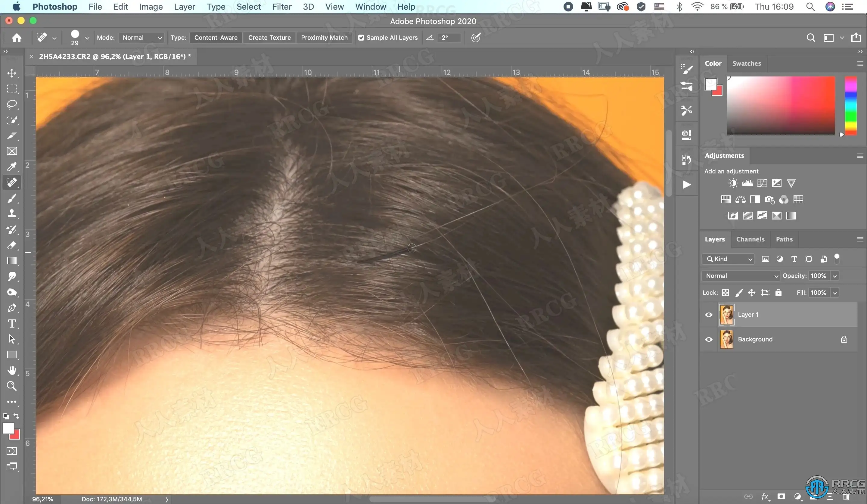Hide Layer 1 visibility eye
This screenshot has width=867, height=504.
708,315
